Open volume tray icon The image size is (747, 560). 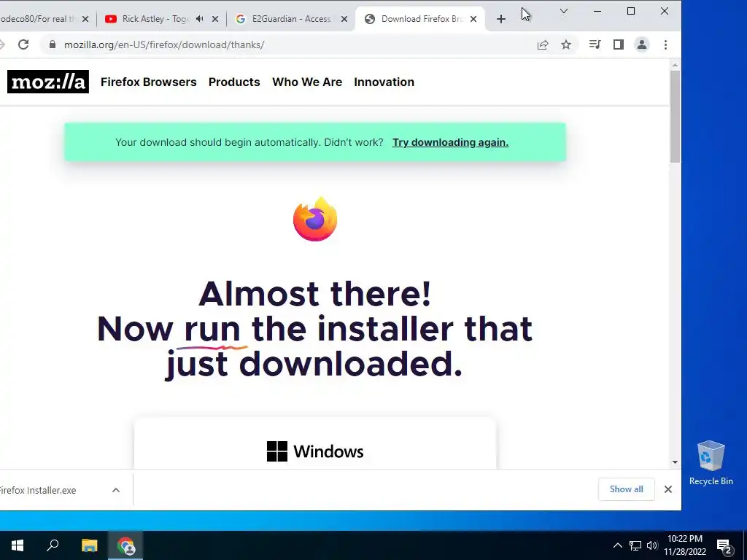(x=651, y=545)
